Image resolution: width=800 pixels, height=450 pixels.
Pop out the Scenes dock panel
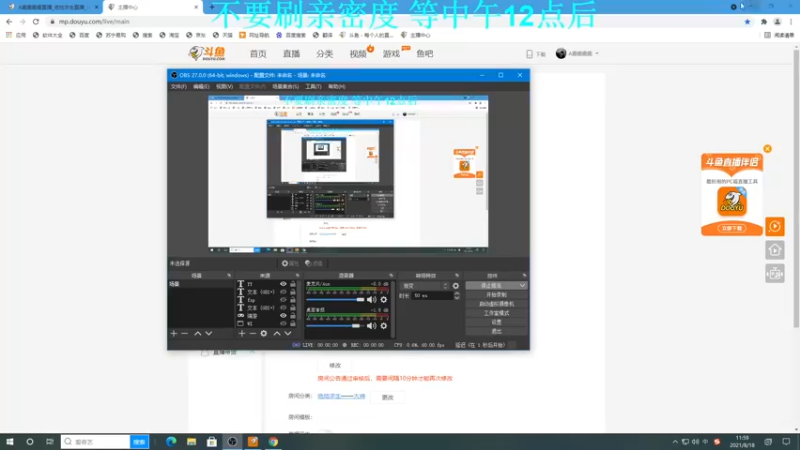tap(229, 276)
